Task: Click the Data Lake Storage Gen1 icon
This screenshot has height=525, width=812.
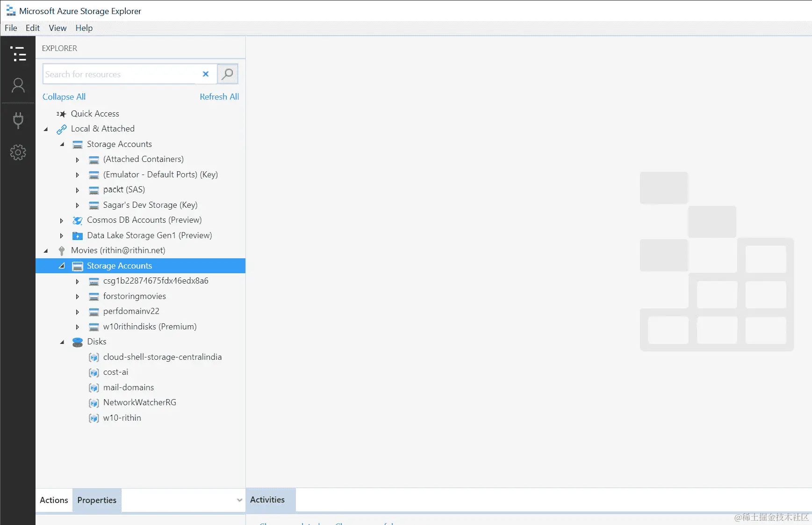Action: click(78, 235)
